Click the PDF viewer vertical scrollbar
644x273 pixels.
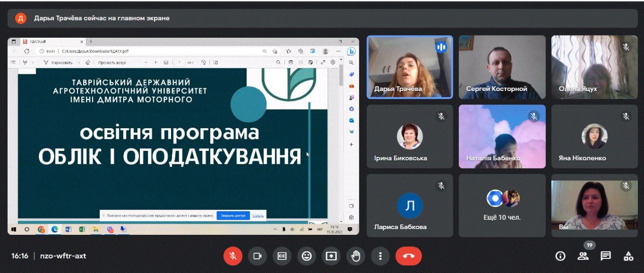[x=342, y=143]
